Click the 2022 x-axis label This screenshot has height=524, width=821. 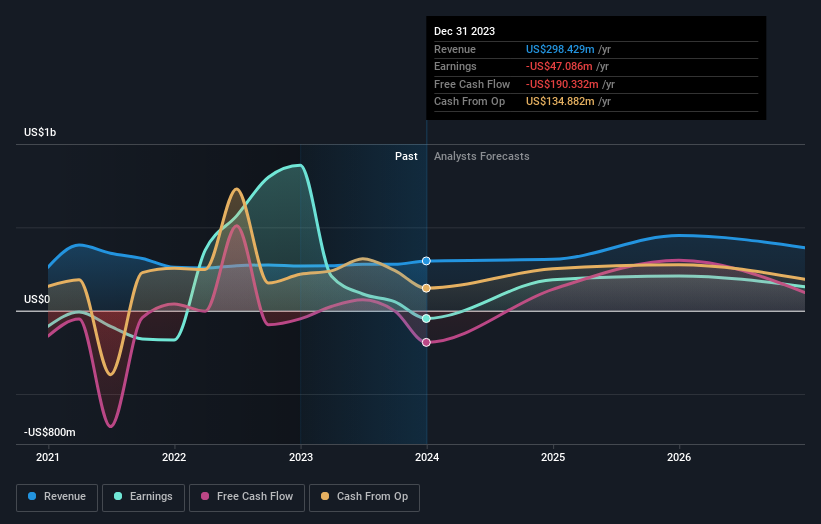(174, 457)
